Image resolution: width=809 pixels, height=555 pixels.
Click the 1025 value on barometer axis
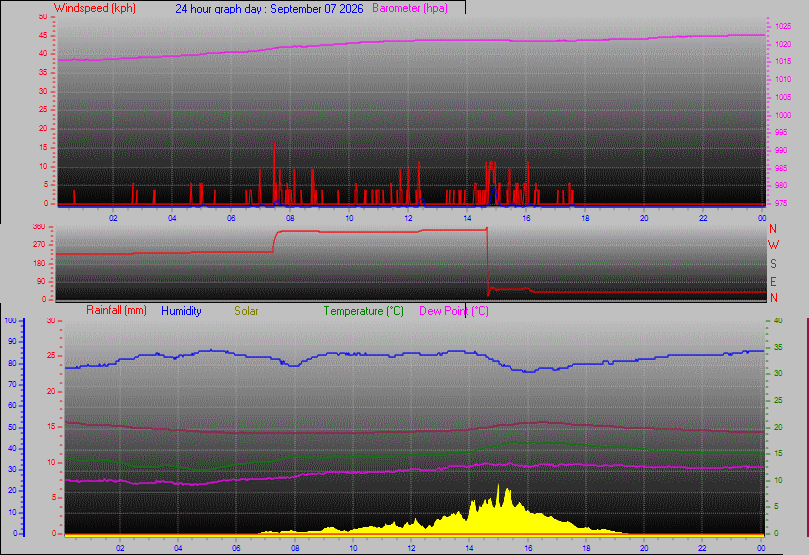pos(783,26)
